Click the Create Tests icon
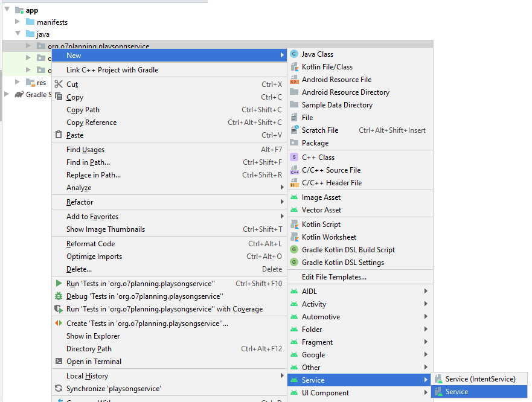 click(59, 323)
